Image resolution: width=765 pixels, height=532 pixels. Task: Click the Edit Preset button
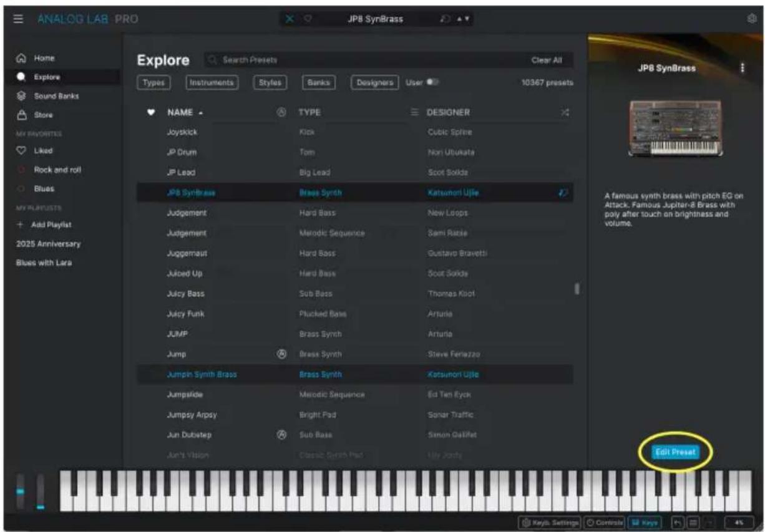click(675, 452)
